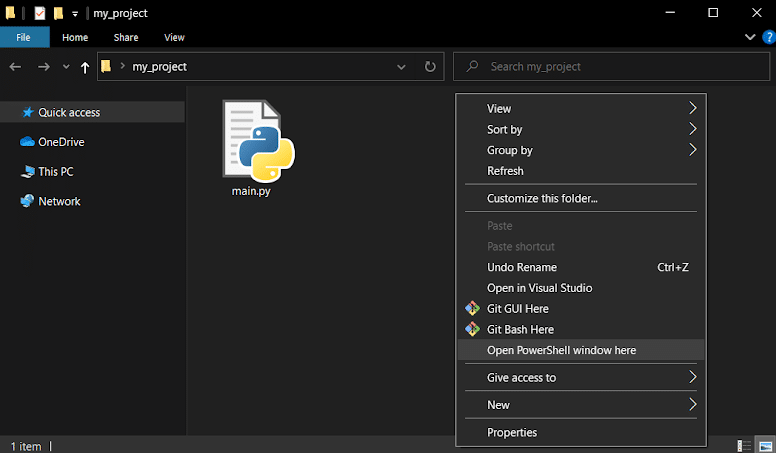Switch to large icons view in status bar

(766, 446)
